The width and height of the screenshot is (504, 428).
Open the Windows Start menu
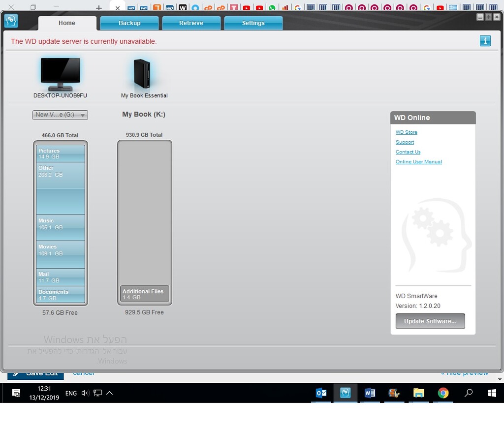[x=492, y=393]
